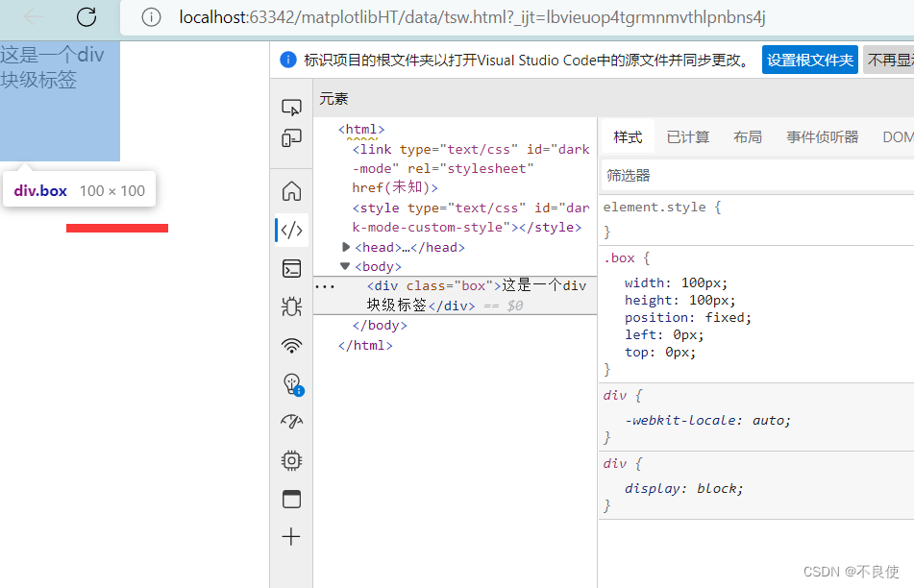Add more tools with plus icon
Screen dimensions: 914x588
coord(291,537)
